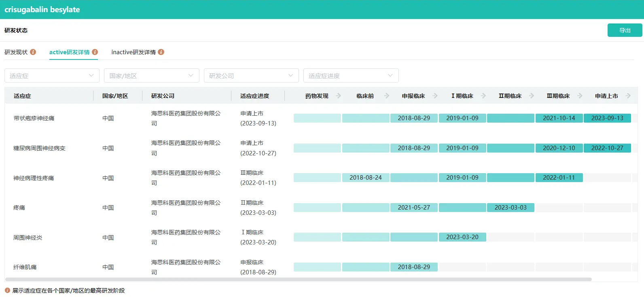Select the active研发详情 tab

(x=69, y=52)
